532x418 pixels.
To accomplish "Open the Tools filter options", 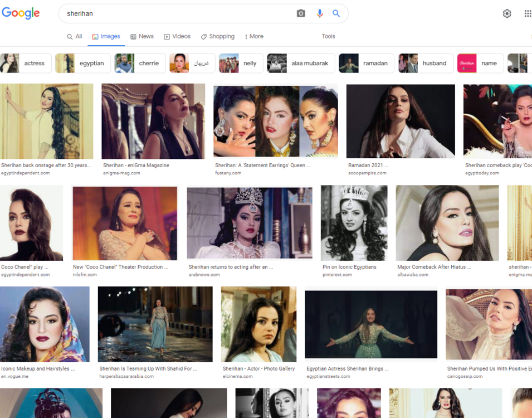I will 328,36.
